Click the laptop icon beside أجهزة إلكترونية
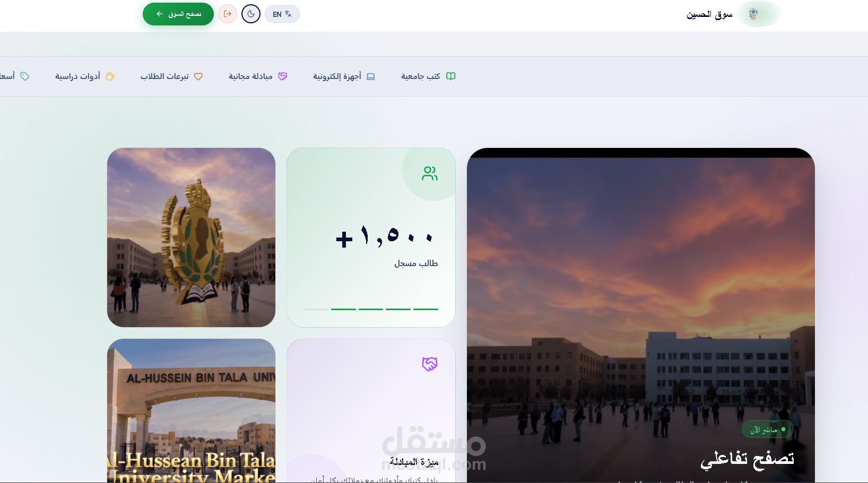 pyautogui.click(x=370, y=76)
